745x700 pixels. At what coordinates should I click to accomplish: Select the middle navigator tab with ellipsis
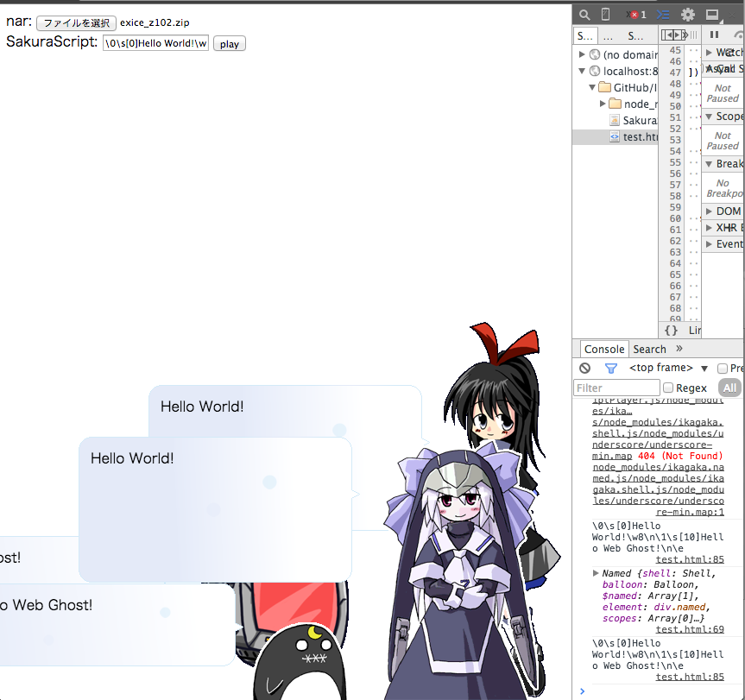pyautogui.click(x=608, y=35)
